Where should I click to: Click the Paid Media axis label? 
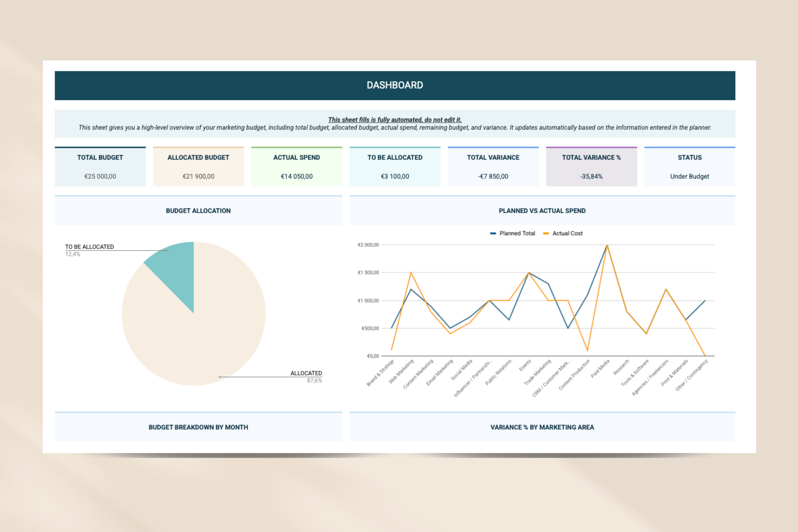pos(600,369)
